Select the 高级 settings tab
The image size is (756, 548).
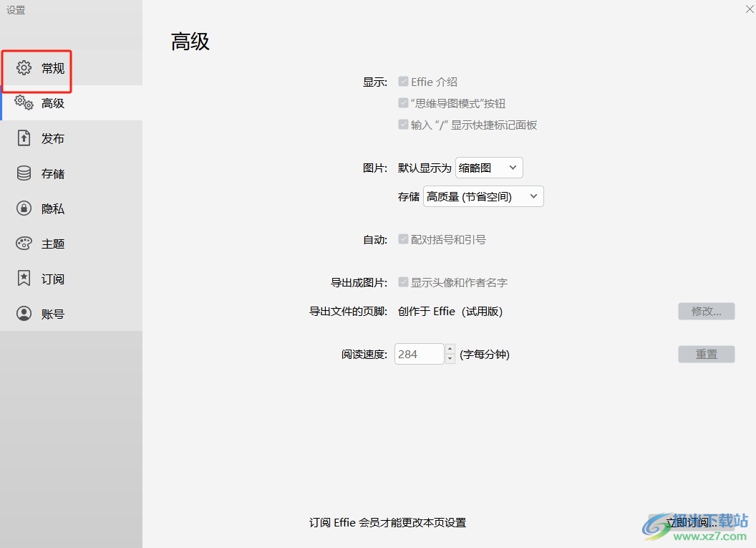[x=72, y=102]
